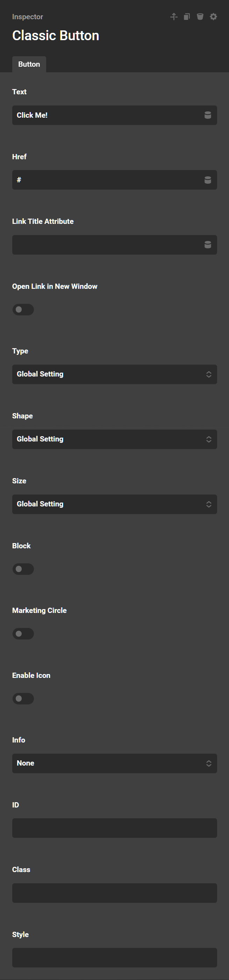229x980 pixels.
Task: Turn on the Marketing Circle switch
Action: (23, 634)
